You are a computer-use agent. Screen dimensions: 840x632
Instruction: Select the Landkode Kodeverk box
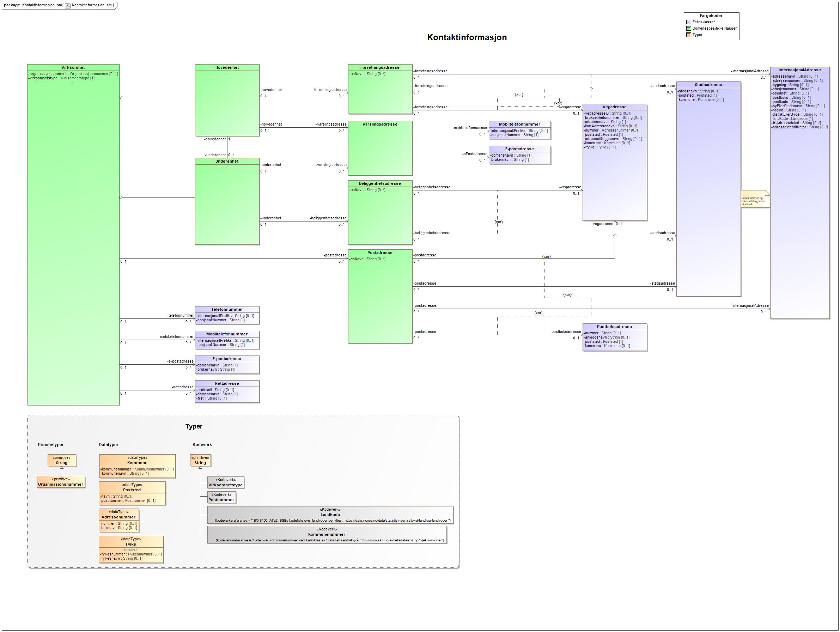click(x=330, y=515)
